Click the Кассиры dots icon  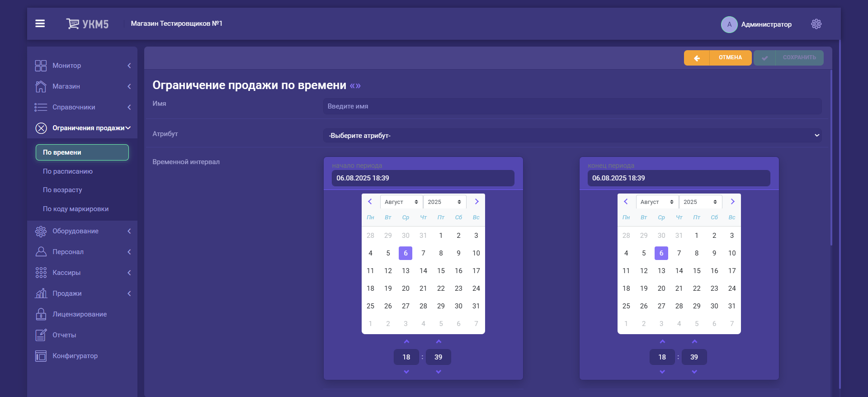click(41, 273)
